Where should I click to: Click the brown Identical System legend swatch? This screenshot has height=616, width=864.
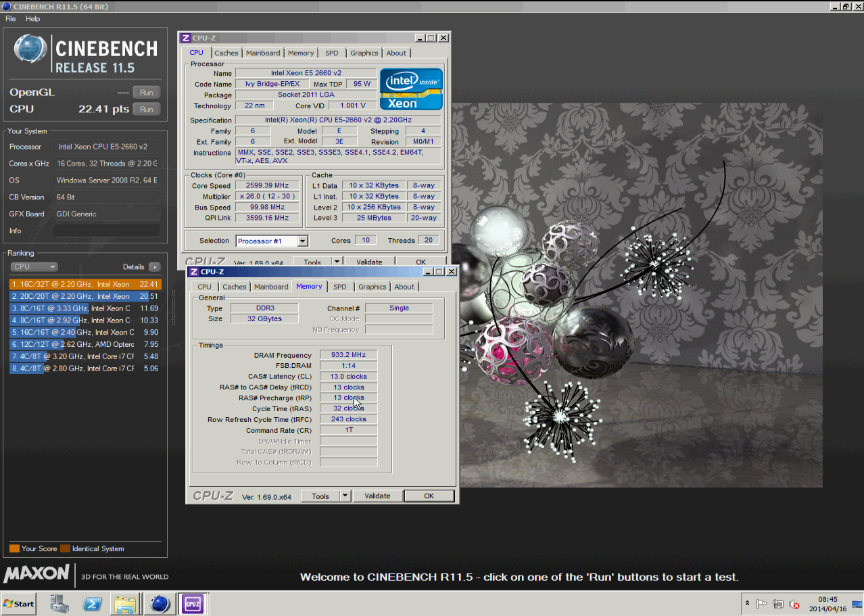(x=65, y=548)
